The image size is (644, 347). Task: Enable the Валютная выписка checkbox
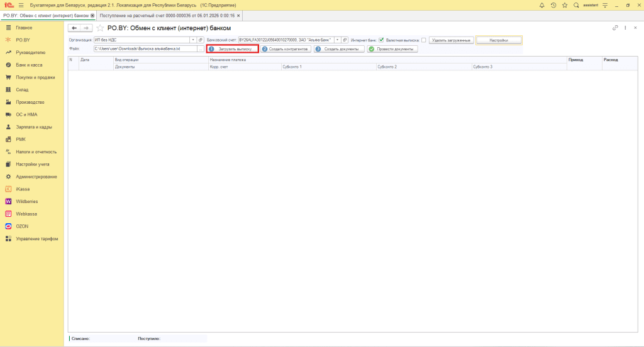pyautogui.click(x=424, y=40)
